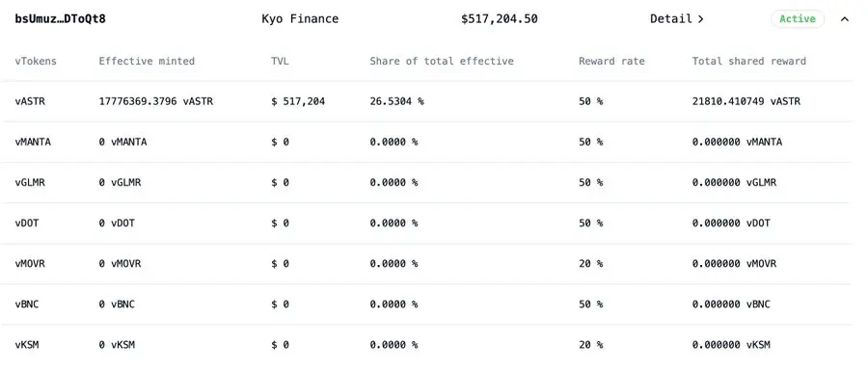Select the vGLMR token row
Viewport: 868px width, 371px height.
(426, 182)
